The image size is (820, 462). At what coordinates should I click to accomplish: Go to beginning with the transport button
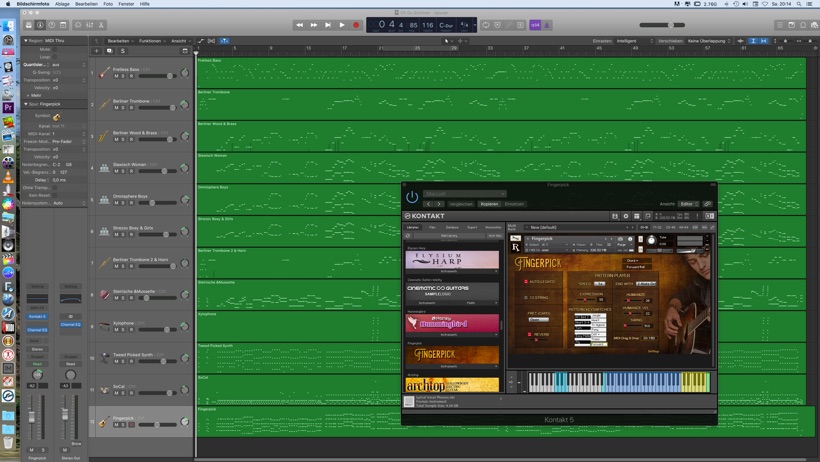[328, 25]
